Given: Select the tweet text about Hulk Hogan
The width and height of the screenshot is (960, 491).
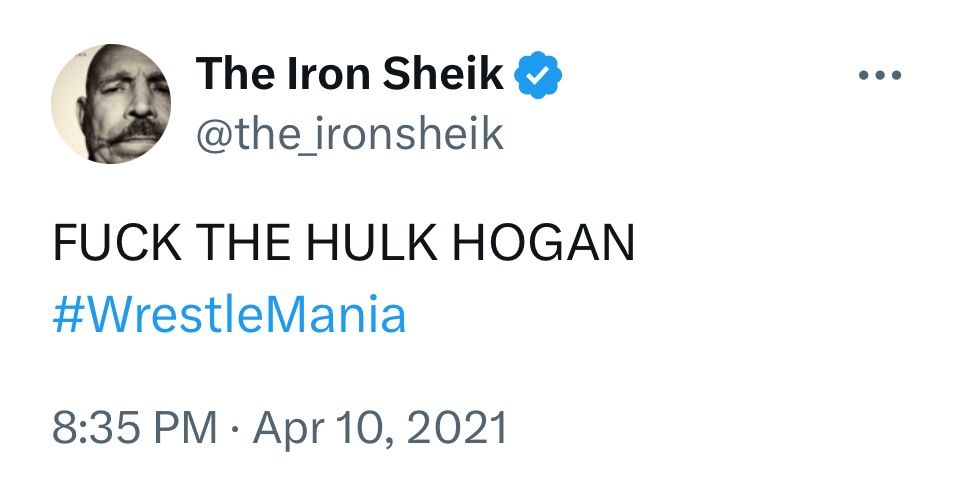Looking at the screenshot, I should point(343,243).
